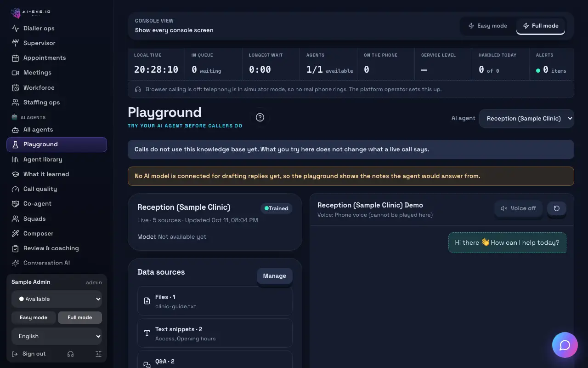588x368 pixels.
Task: Click the No AI model connected warning
Action: click(351, 176)
